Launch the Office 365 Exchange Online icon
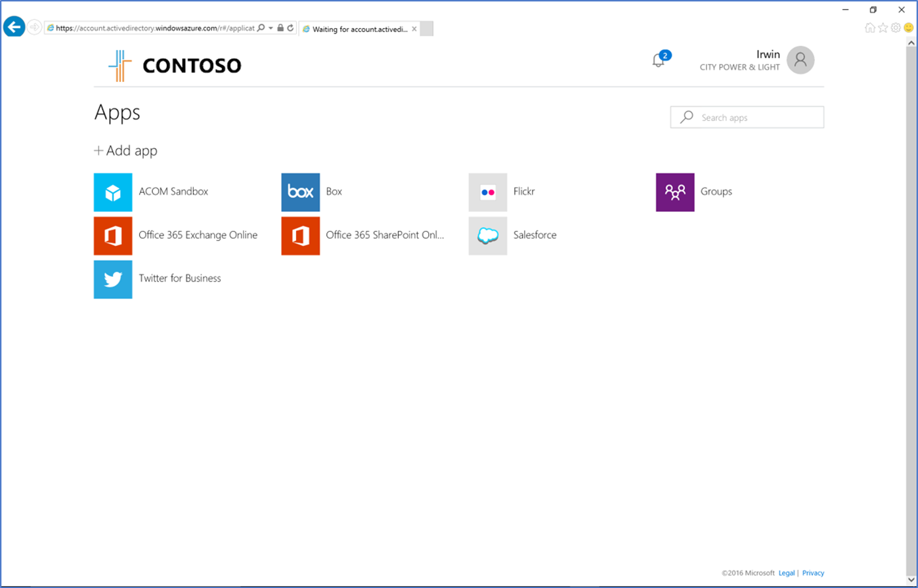Screen dimensions: 918x588 coord(113,236)
